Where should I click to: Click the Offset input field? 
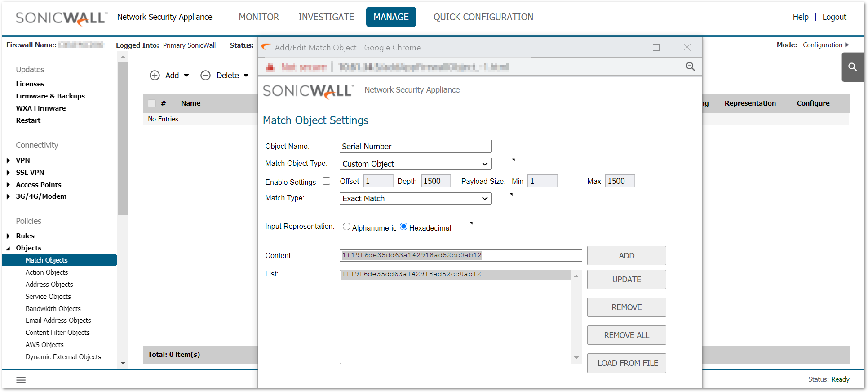click(x=378, y=181)
